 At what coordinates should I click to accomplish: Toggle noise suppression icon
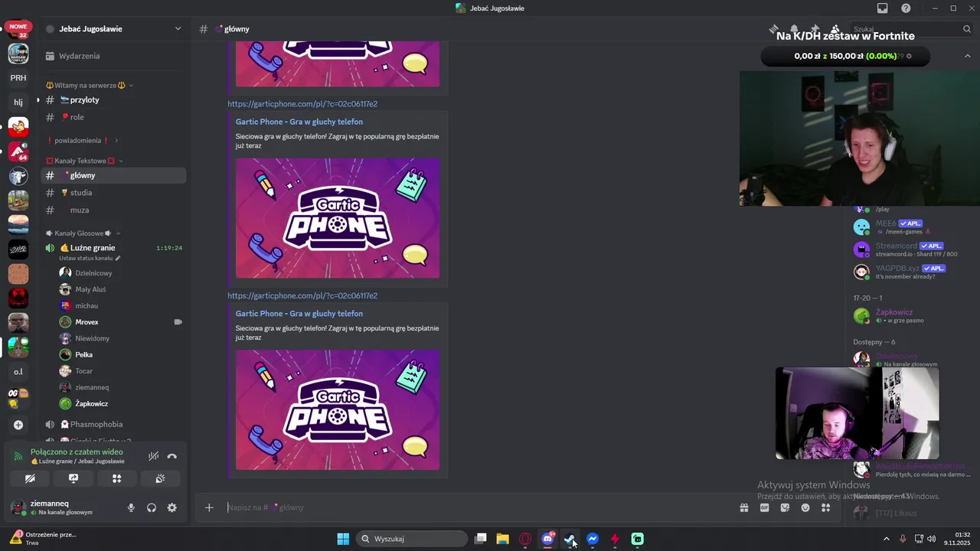pos(153,456)
